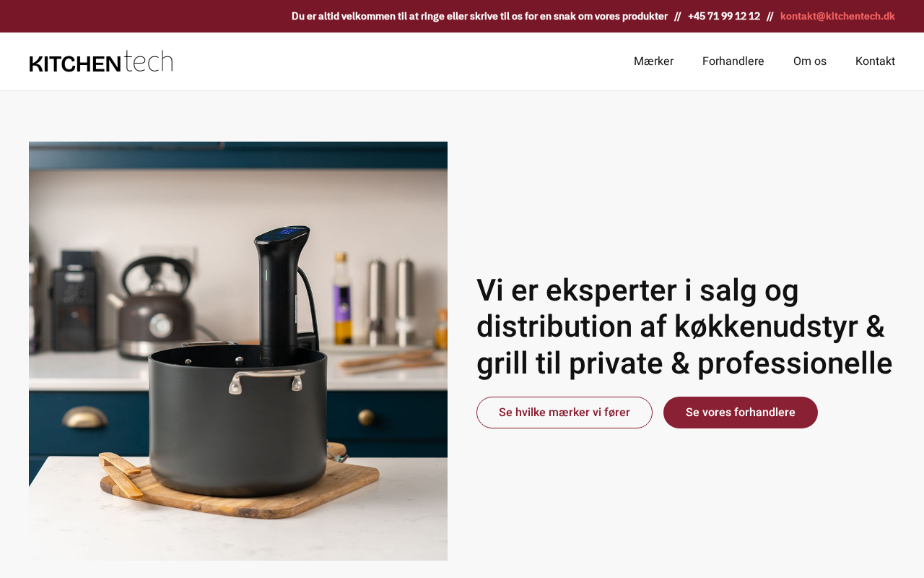
Task: Click the Se hvilke mærker vi fører button
Action: pos(565,413)
